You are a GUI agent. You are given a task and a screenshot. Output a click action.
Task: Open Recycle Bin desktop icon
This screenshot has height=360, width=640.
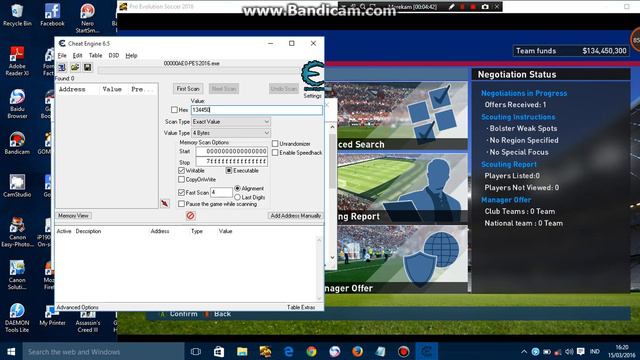point(17,16)
